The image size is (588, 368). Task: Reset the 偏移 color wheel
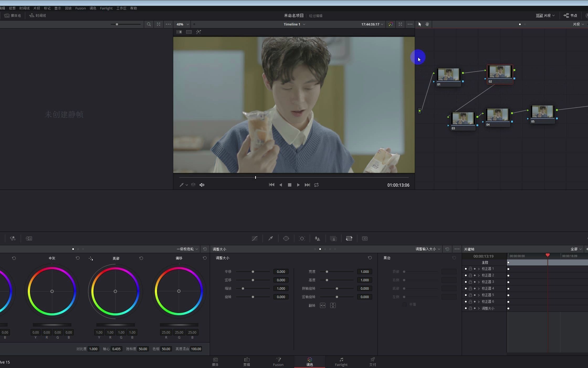[205, 258]
